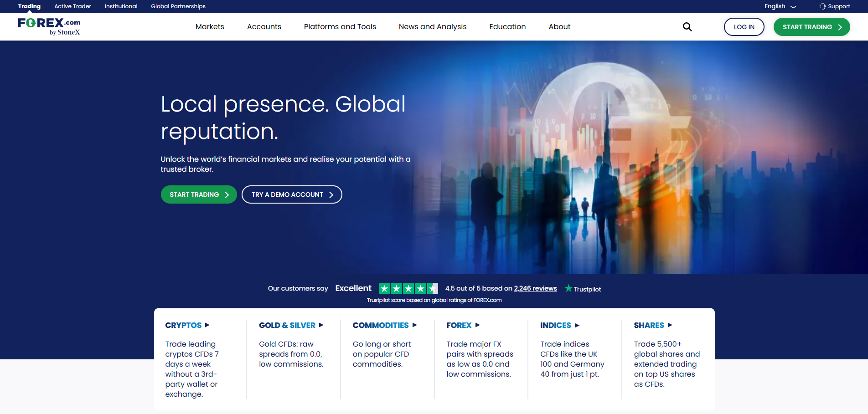The width and height of the screenshot is (868, 414).
Task: Click the arrow beside CRYPTOS heading
Action: click(207, 325)
